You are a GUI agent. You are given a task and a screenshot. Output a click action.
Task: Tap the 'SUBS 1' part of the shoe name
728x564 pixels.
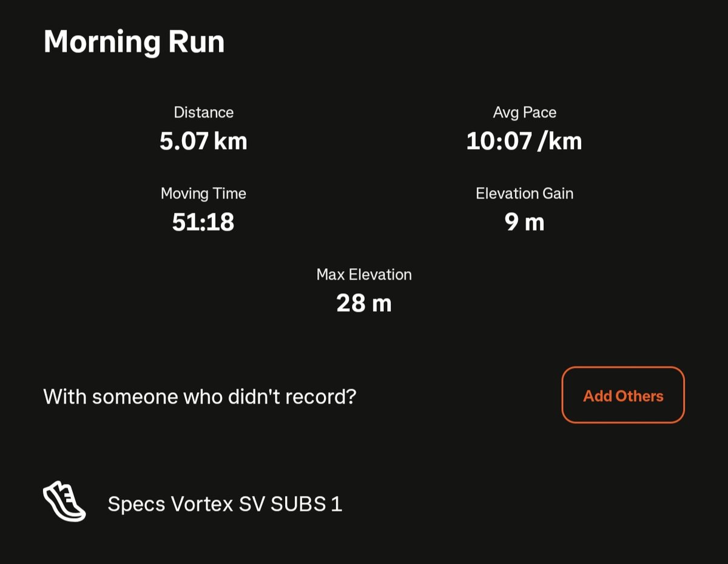306,504
